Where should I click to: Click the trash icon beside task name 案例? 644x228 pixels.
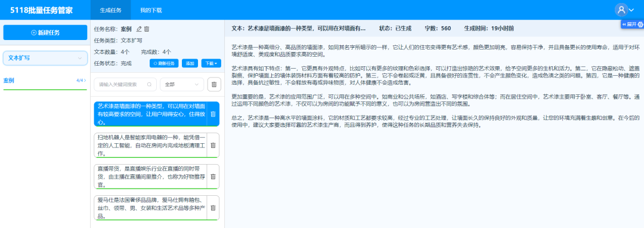pyautogui.click(x=147, y=29)
